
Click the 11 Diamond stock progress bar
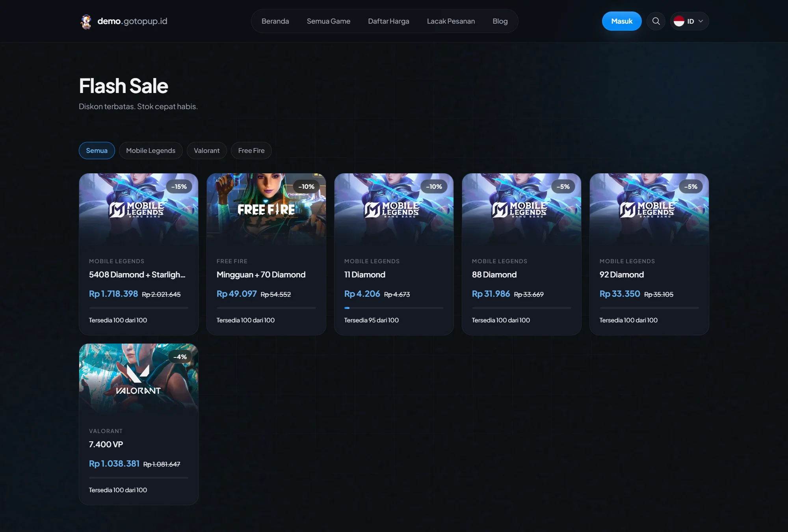(x=394, y=308)
